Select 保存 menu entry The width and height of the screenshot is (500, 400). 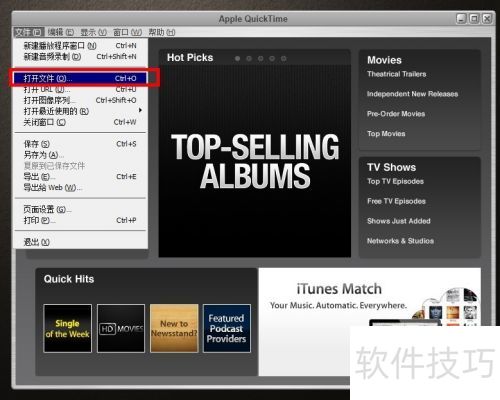(80, 144)
